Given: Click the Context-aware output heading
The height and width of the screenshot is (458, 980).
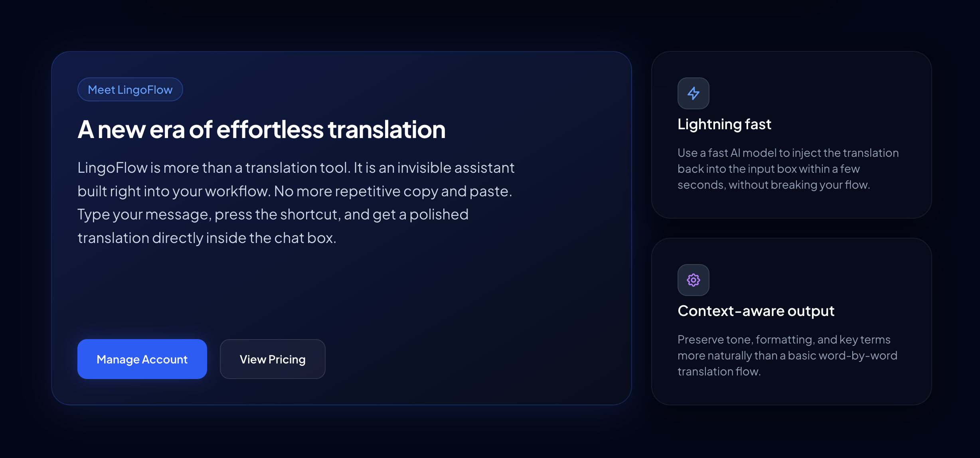Looking at the screenshot, I should click(756, 311).
